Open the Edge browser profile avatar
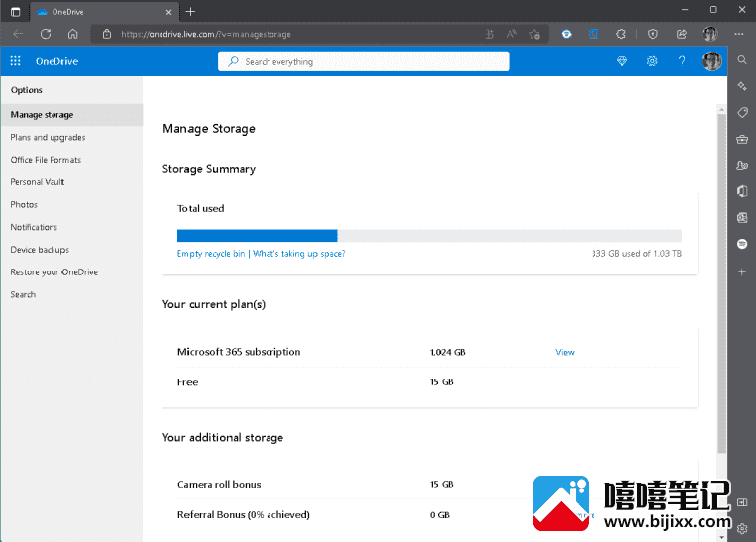Viewport: 756px width, 542px height. point(710,34)
